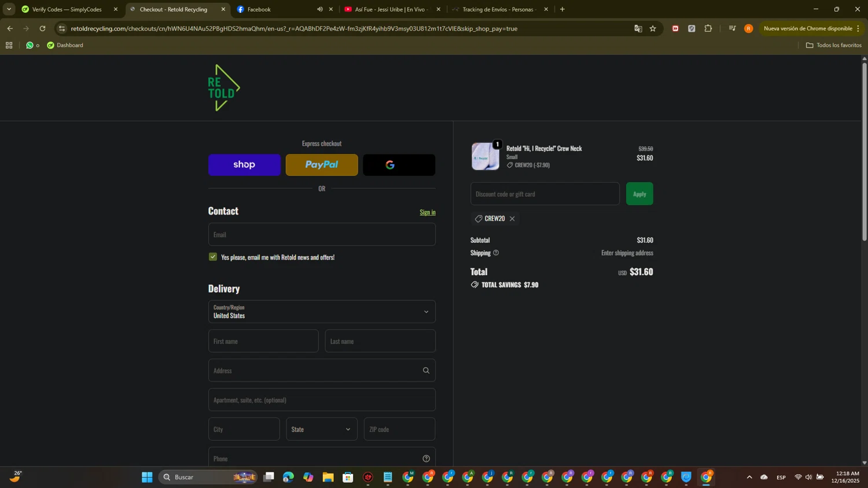Click the Last name field
The height and width of the screenshot is (488, 868).
pyautogui.click(x=380, y=341)
